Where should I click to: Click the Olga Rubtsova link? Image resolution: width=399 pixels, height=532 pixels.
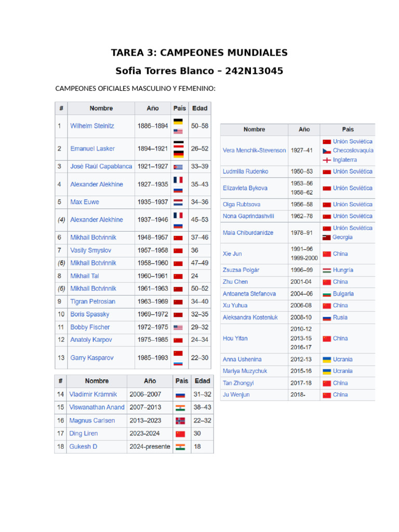pos(241,204)
